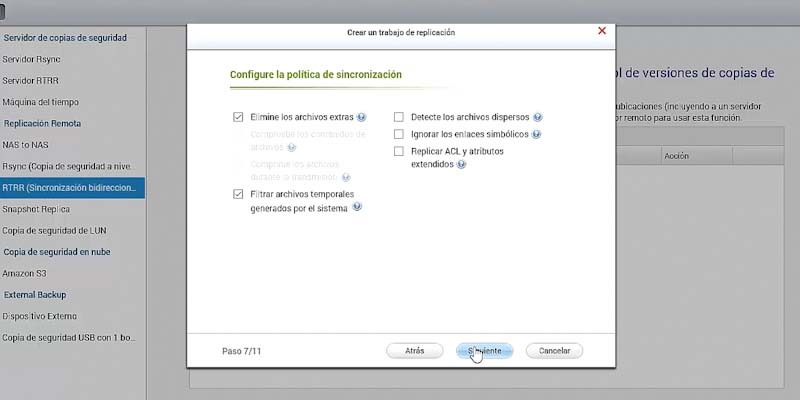
Task: Open help for Comprima los archivos durante transmisión
Action: point(346,178)
